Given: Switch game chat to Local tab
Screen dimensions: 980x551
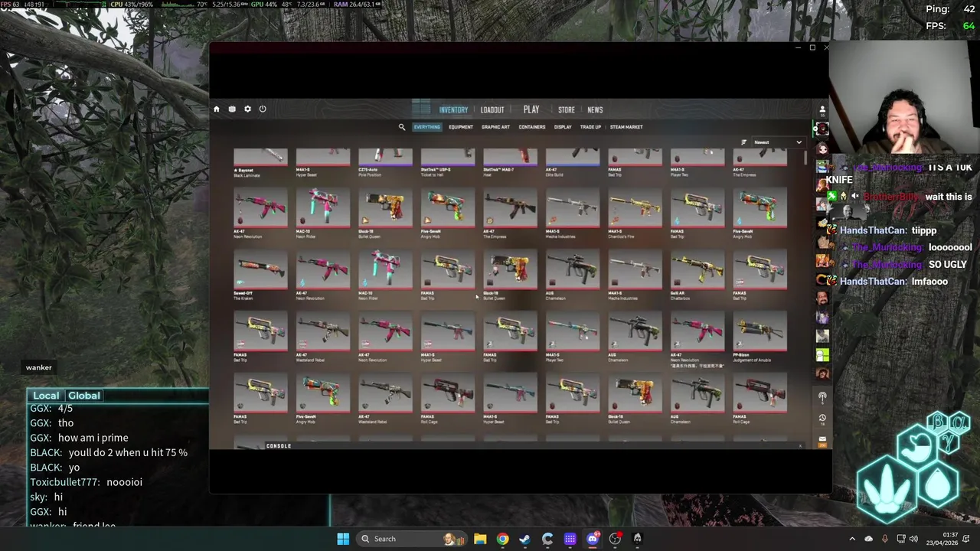Looking at the screenshot, I should pos(46,396).
